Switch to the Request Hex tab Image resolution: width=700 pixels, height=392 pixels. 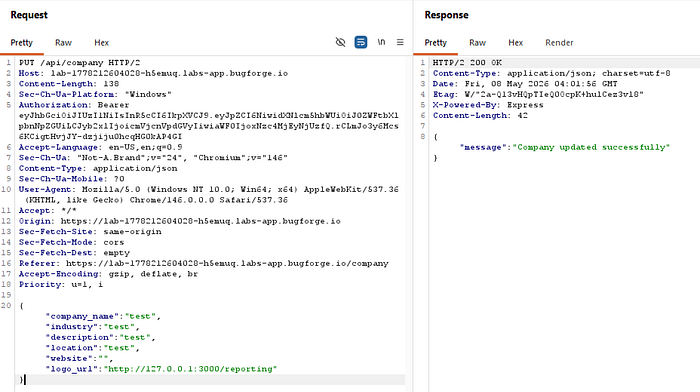pyautogui.click(x=101, y=43)
